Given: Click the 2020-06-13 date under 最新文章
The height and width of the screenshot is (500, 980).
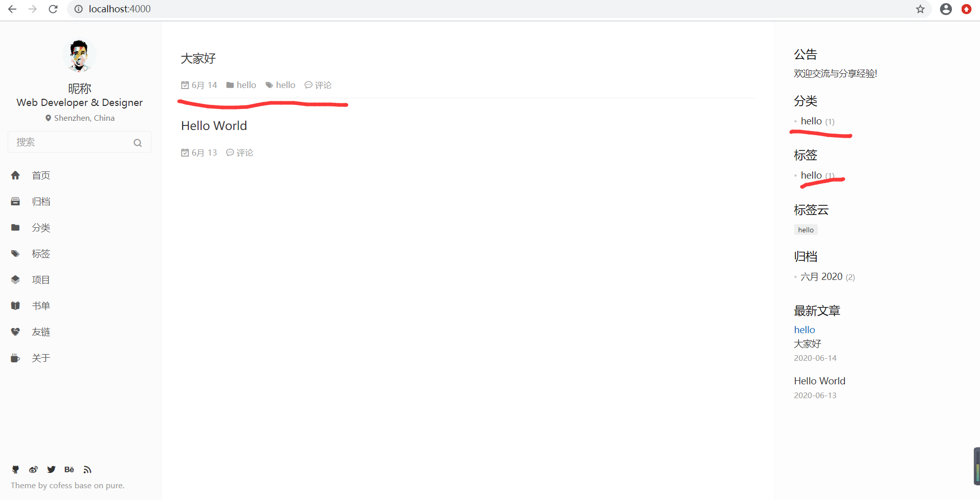Looking at the screenshot, I should pos(815,396).
